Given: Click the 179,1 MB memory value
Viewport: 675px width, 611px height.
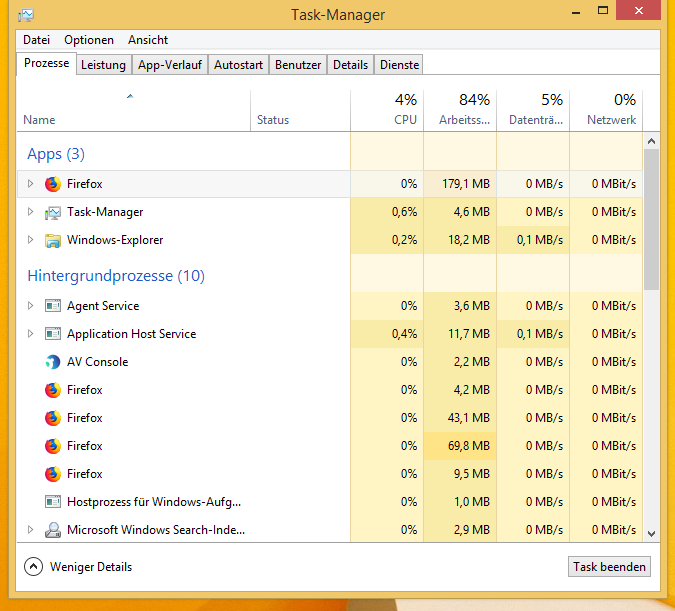Looking at the screenshot, I should pos(466,184).
